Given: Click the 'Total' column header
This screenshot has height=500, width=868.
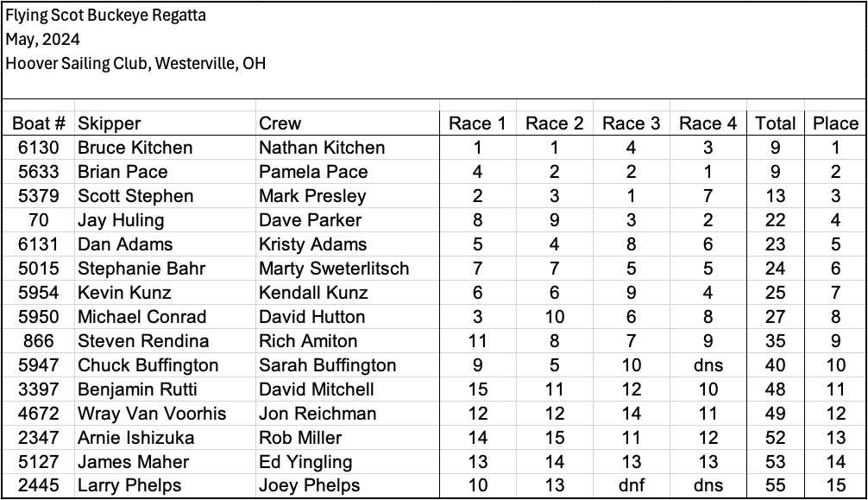Looking at the screenshot, I should click(775, 123).
